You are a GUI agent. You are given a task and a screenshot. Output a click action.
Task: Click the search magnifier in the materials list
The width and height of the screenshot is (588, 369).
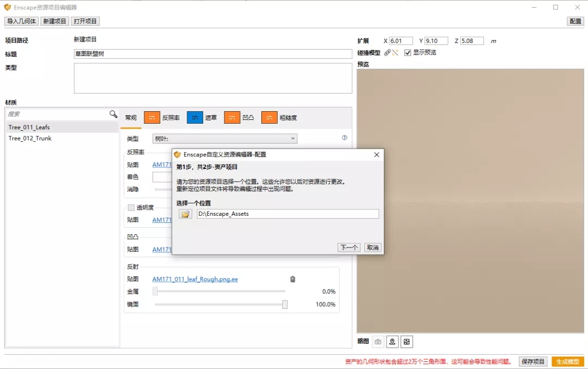click(x=113, y=114)
